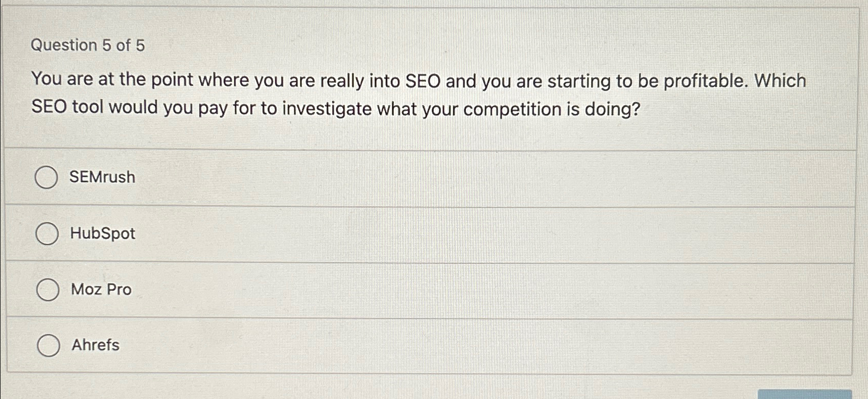Click the HubSpot answer label text
Viewport: 868px width, 399px height.
coord(103,233)
